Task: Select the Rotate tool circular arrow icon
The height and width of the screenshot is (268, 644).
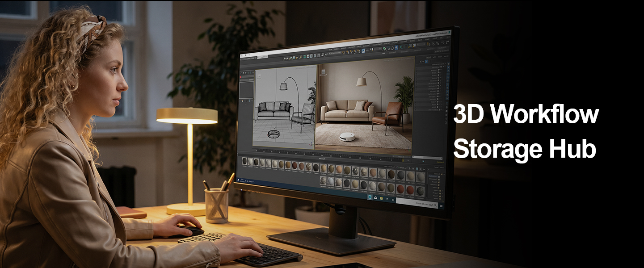Action: coord(392,48)
